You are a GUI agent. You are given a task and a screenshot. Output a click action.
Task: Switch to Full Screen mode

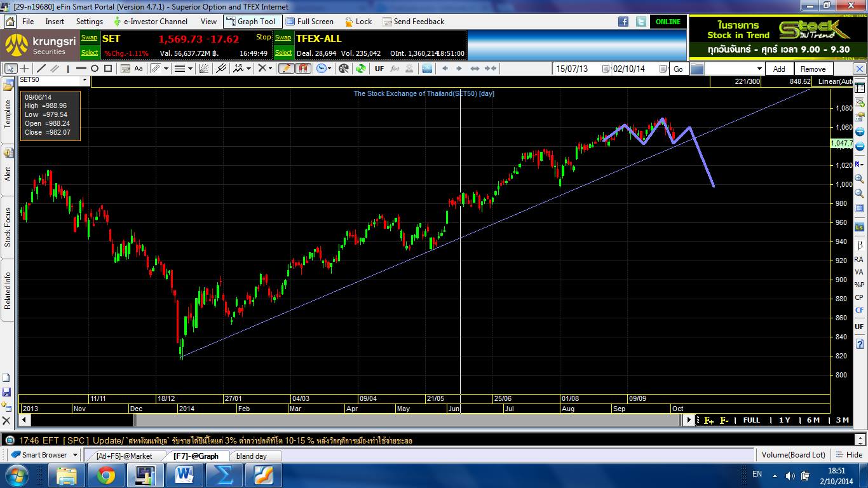tap(309, 22)
